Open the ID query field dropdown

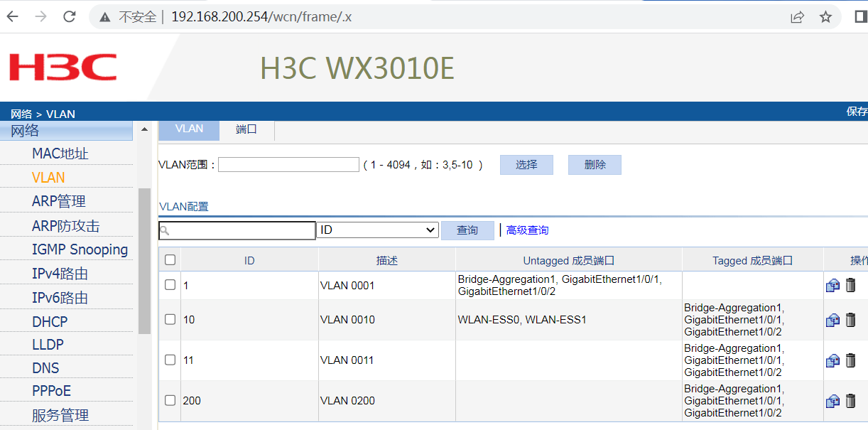pos(377,230)
